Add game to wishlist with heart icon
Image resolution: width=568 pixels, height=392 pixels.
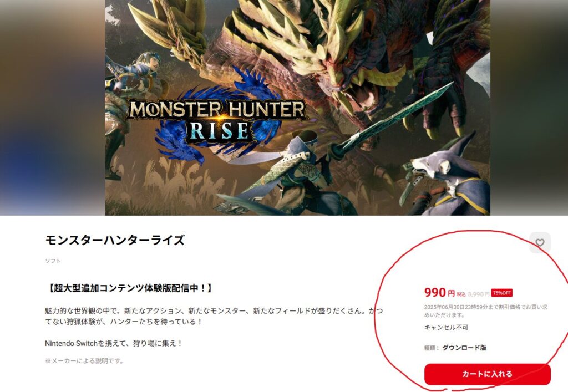coord(540,242)
